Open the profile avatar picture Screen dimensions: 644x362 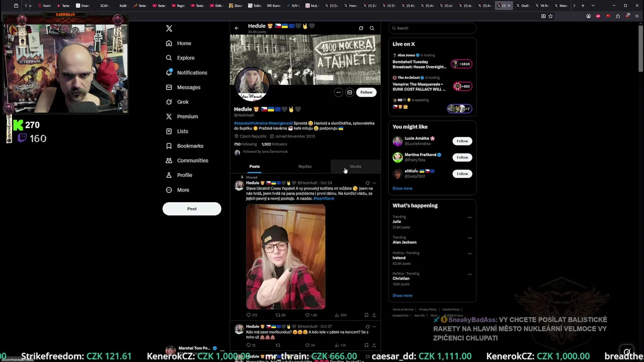pos(252,84)
